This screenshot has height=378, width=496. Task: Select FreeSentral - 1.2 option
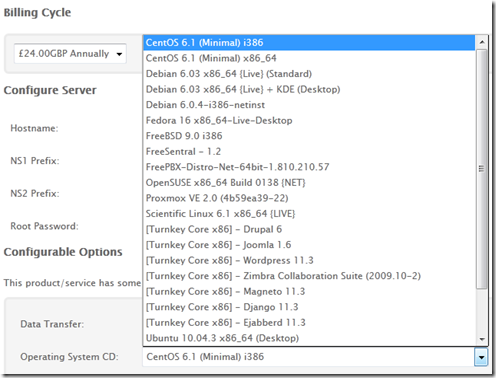tap(309, 152)
